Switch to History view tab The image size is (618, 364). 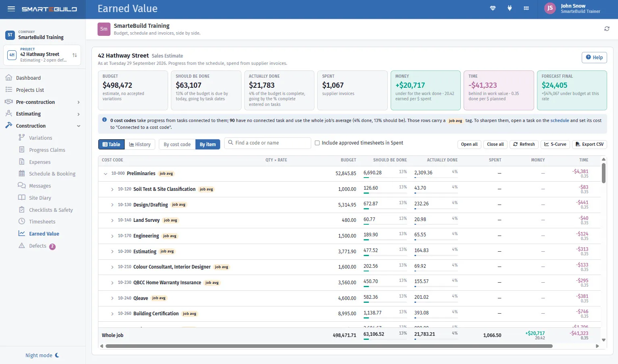pyautogui.click(x=139, y=144)
